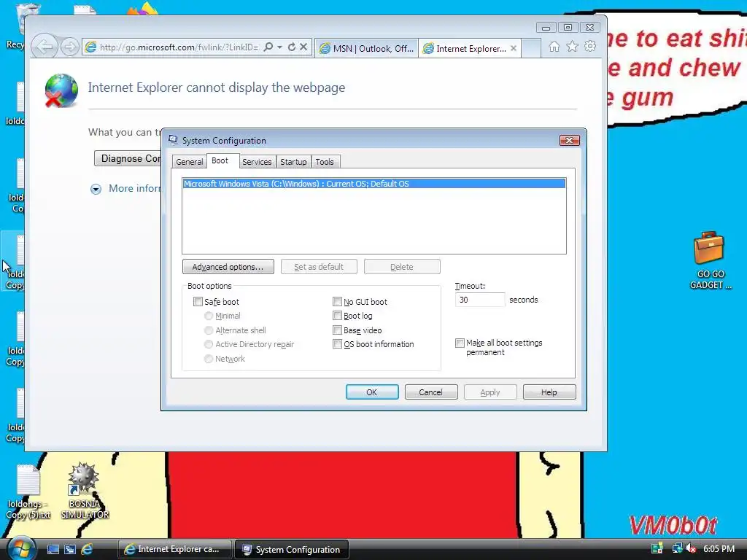Open Help in System Configuration
Viewport: 747px width, 560px height.
(549, 392)
